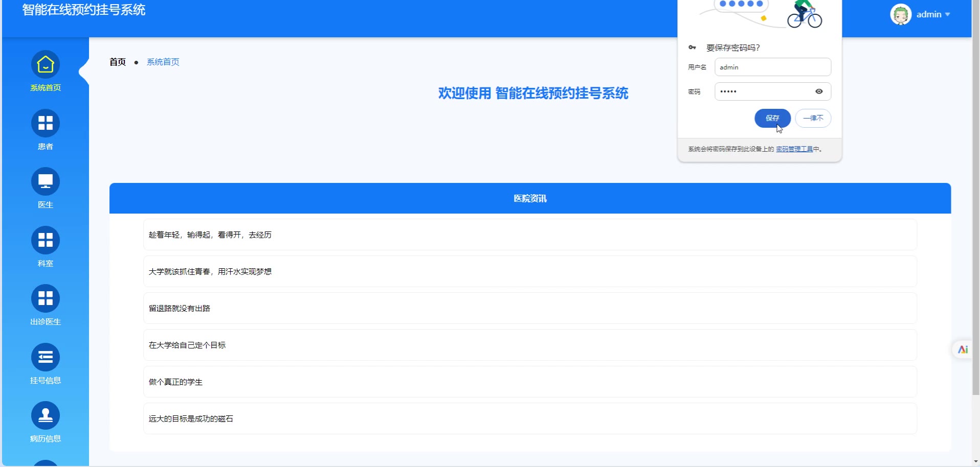Focus the 密码 password field
This screenshot has height=467, width=980.
[773, 91]
